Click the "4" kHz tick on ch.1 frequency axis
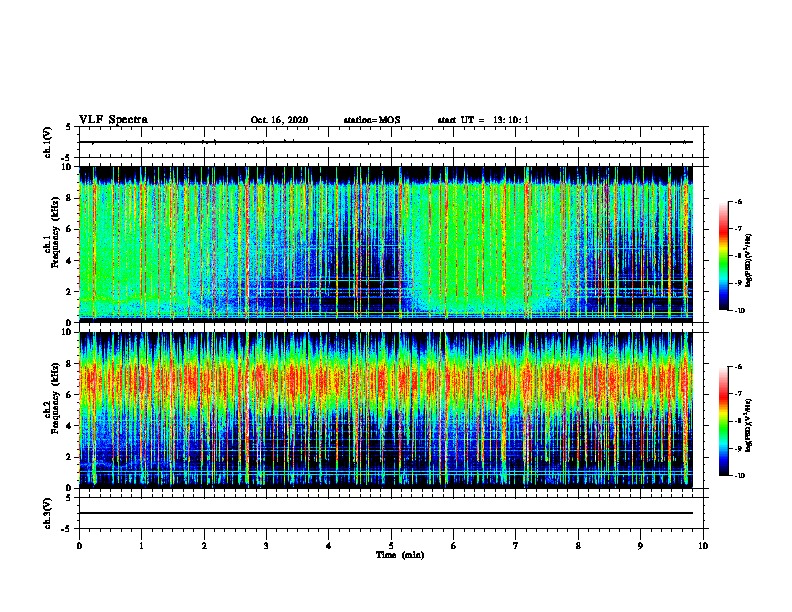This screenshot has width=792, height=612. [x=70, y=261]
